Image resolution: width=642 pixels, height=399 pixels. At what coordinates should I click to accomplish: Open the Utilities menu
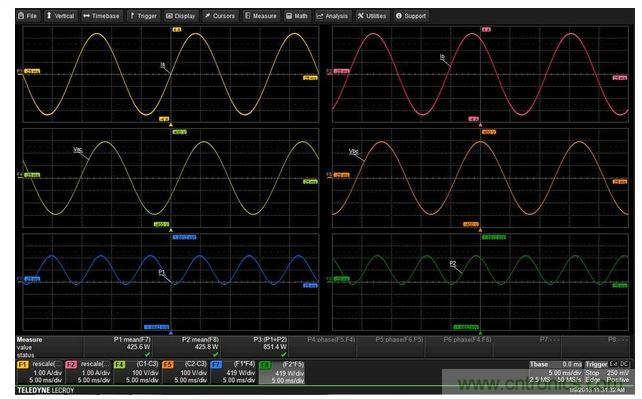pos(372,16)
